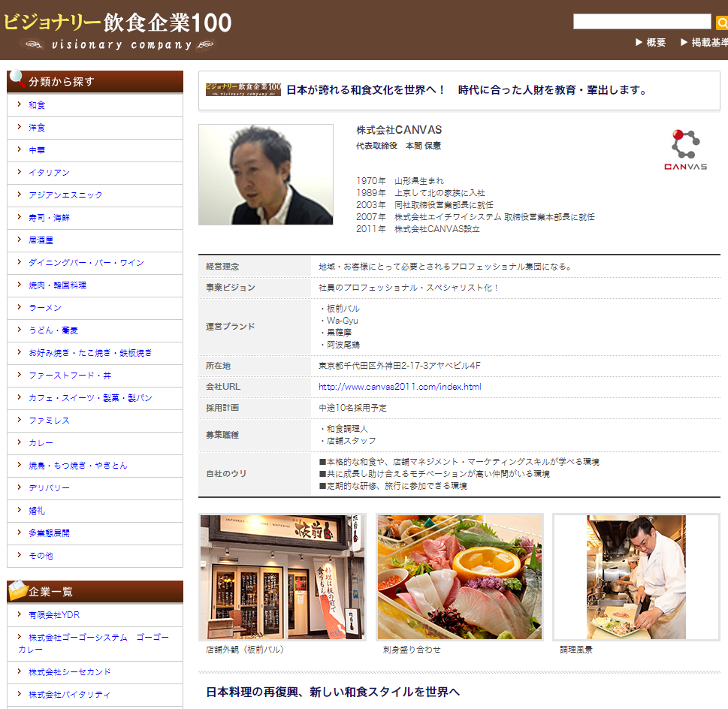
Task: Click the 店舗スタッフ job entry
Action: 351,441
